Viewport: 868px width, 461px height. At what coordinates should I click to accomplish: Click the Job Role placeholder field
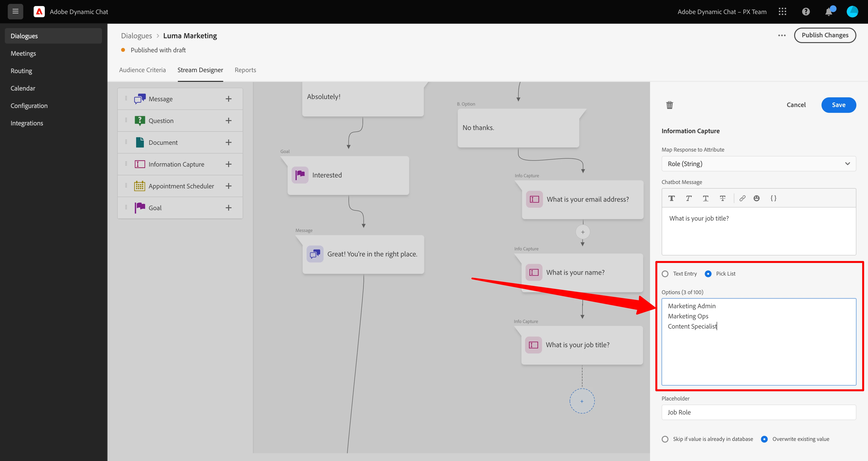pyautogui.click(x=759, y=412)
